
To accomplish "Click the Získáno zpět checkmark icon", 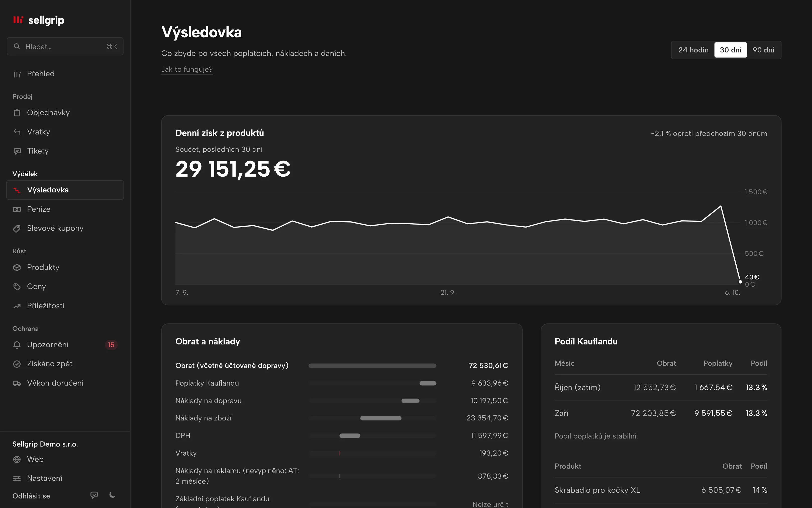I will [17, 364].
